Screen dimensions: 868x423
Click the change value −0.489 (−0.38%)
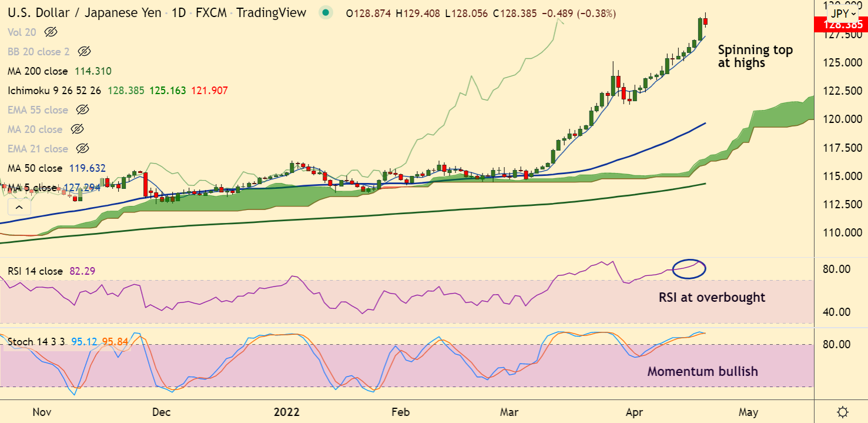[x=579, y=13]
